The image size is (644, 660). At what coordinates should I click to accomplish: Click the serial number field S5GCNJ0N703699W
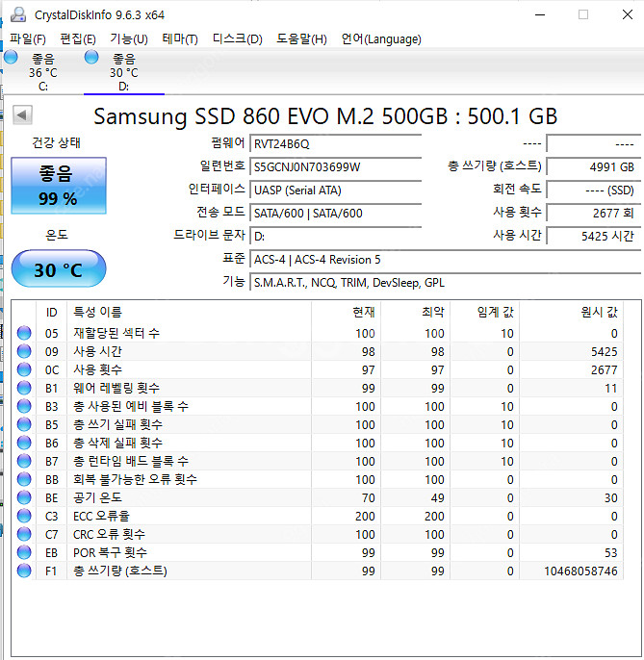tap(336, 167)
